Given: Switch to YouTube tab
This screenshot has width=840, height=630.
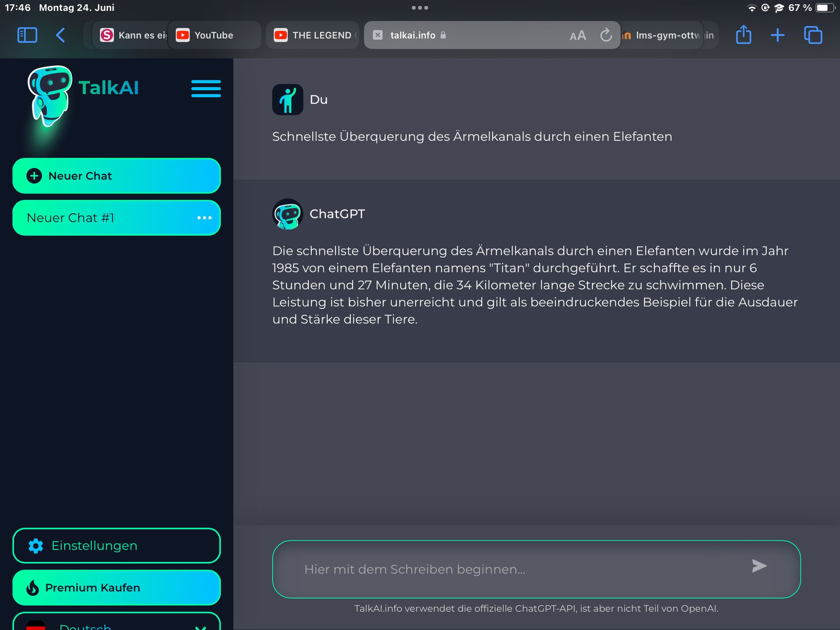Looking at the screenshot, I should pyautogui.click(x=213, y=35).
